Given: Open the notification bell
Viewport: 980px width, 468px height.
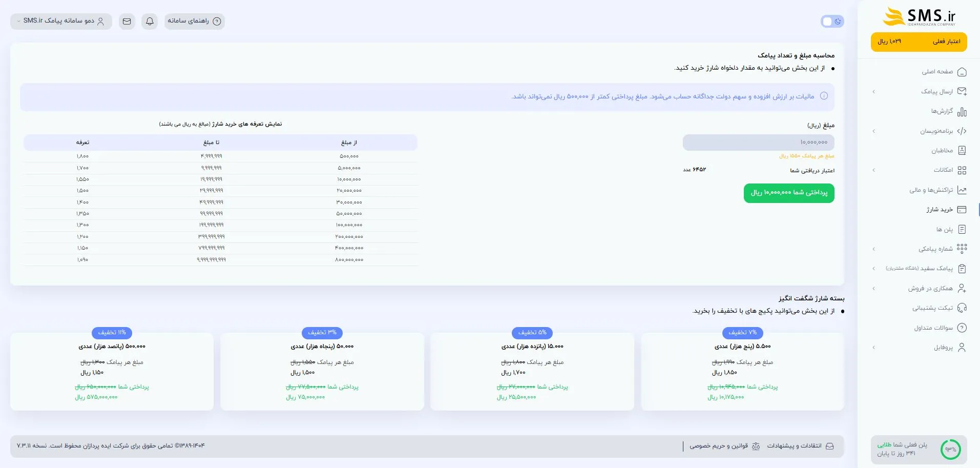Looking at the screenshot, I should [149, 21].
